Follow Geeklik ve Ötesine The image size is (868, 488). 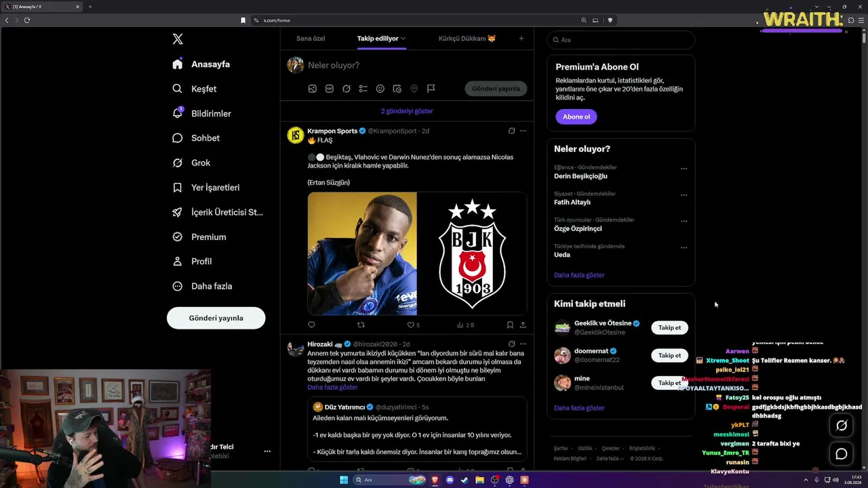click(x=669, y=327)
